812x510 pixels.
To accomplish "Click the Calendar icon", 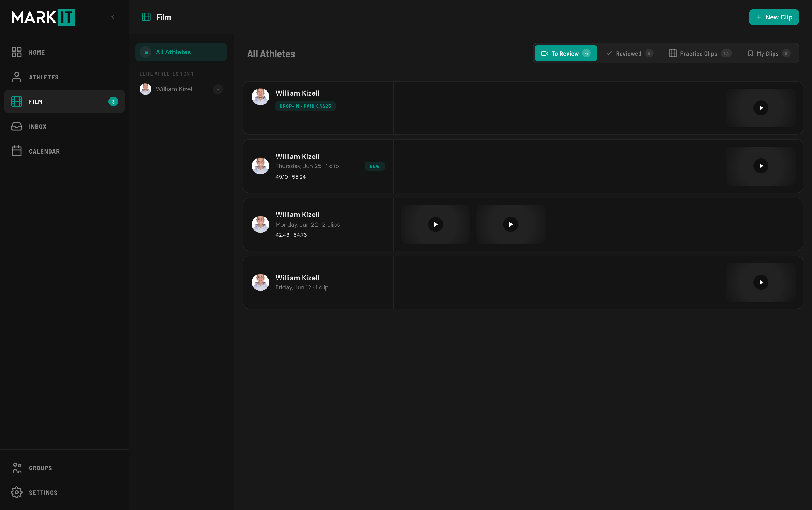I will coord(17,151).
